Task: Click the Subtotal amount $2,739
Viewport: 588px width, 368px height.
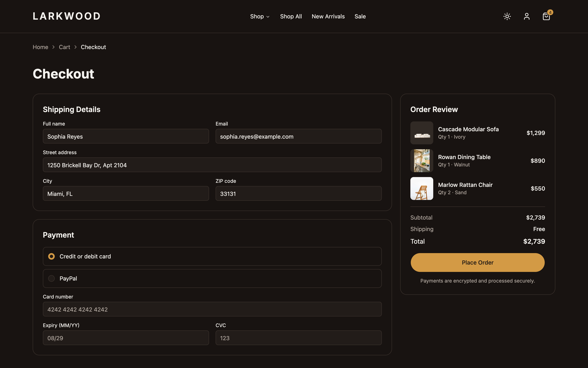Action: click(x=536, y=217)
